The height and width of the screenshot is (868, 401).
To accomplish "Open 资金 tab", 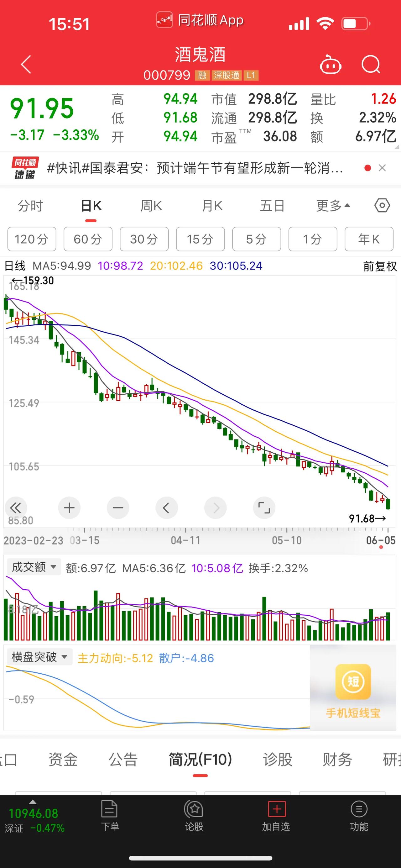I will click(63, 760).
